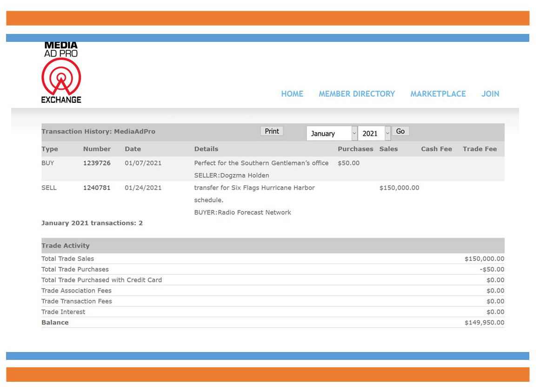Click the $150,000.00 sale amount in SELL row
The height and width of the screenshot is (392, 540).
point(399,188)
